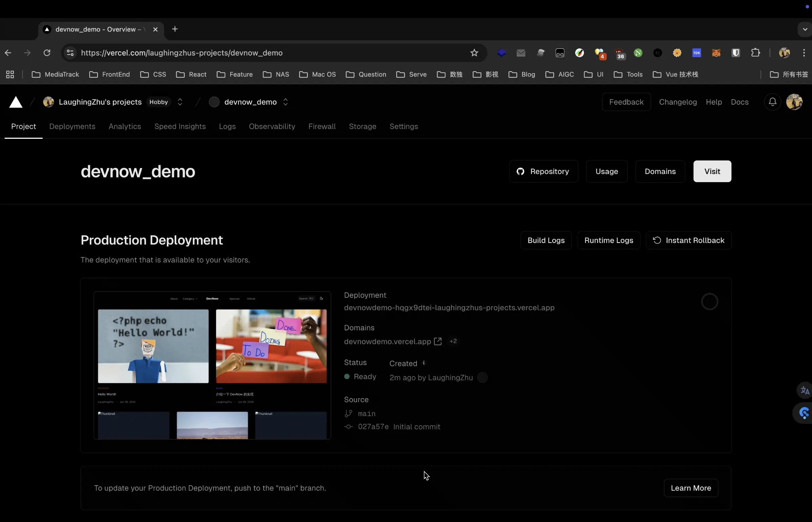Screen dimensions: 812x522
Task: Open the Build Logs
Action: (x=546, y=240)
